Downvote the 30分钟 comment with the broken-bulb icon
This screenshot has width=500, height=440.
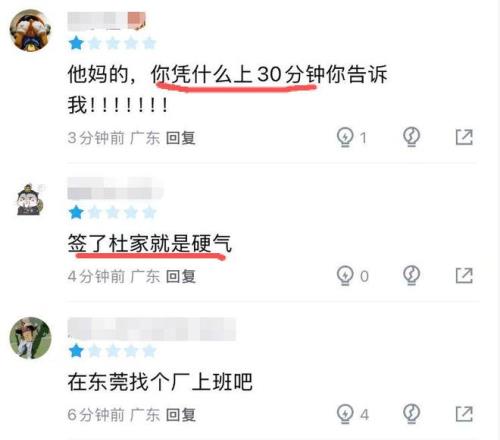[411, 137]
